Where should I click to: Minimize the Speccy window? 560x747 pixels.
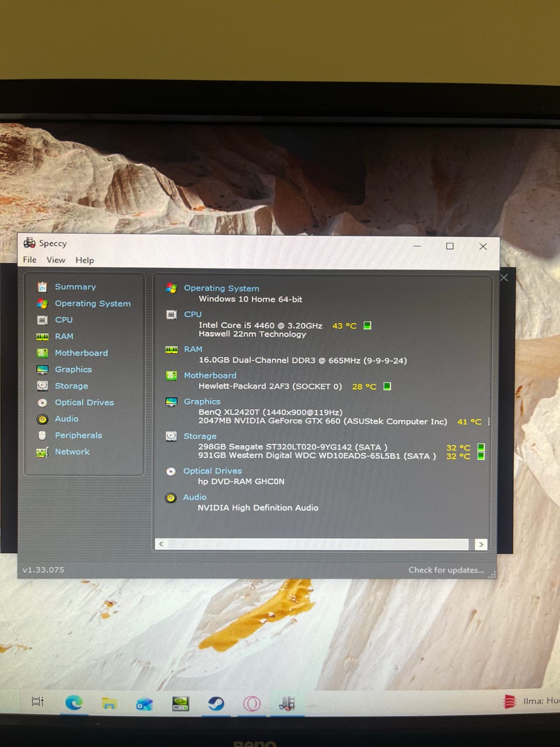[x=417, y=246]
